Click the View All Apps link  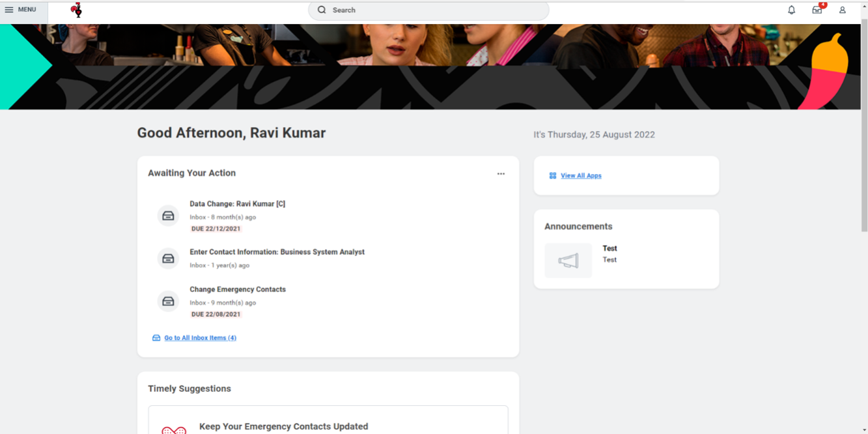pyautogui.click(x=581, y=175)
